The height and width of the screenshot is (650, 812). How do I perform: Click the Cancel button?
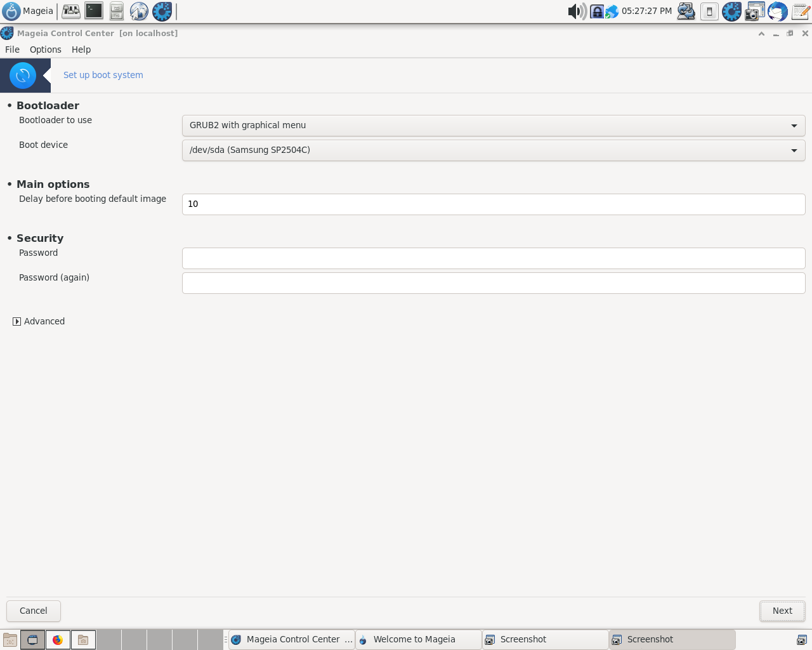pyautogui.click(x=34, y=611)
